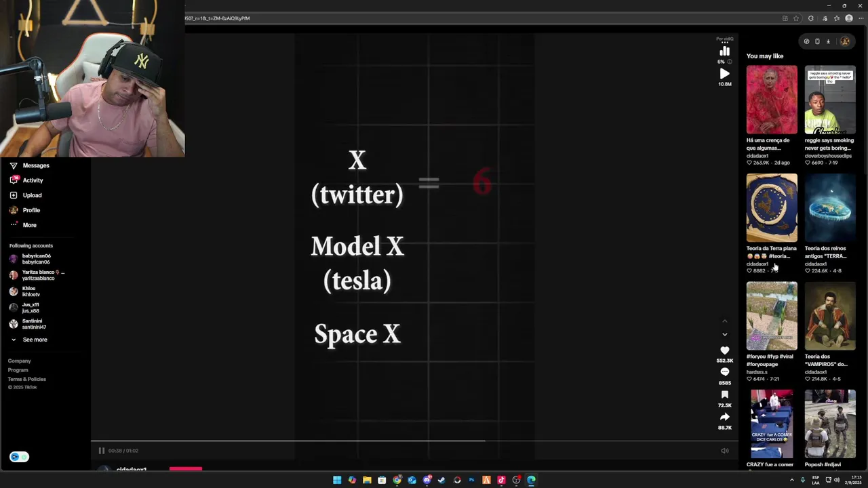This screenshot has height=488, width=868.
Task: Go to next video with down chevron
Action: coord(724,334)
